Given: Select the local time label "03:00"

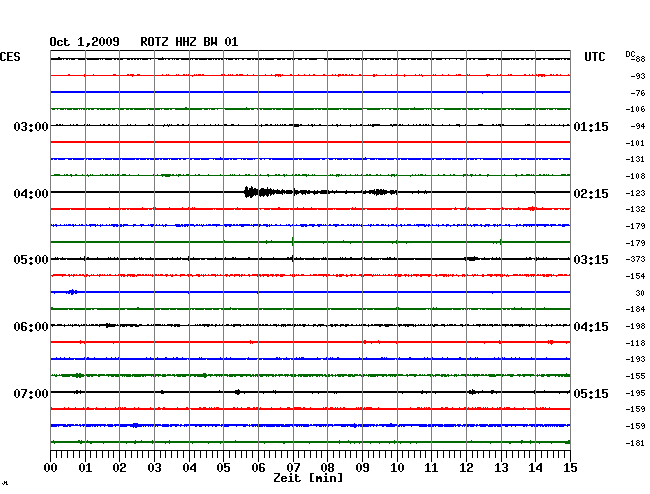Looking at the screenshot, I should coord(31,126).
